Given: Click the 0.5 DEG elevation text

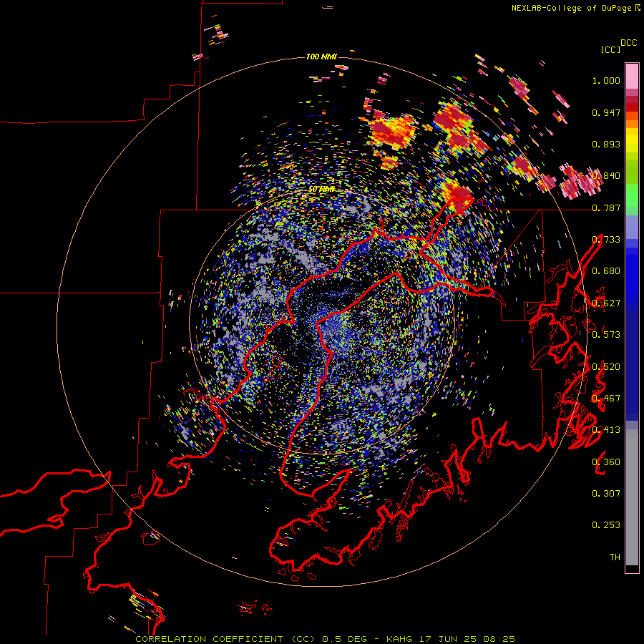Looking at the screenshot, I should coord(346,639).
